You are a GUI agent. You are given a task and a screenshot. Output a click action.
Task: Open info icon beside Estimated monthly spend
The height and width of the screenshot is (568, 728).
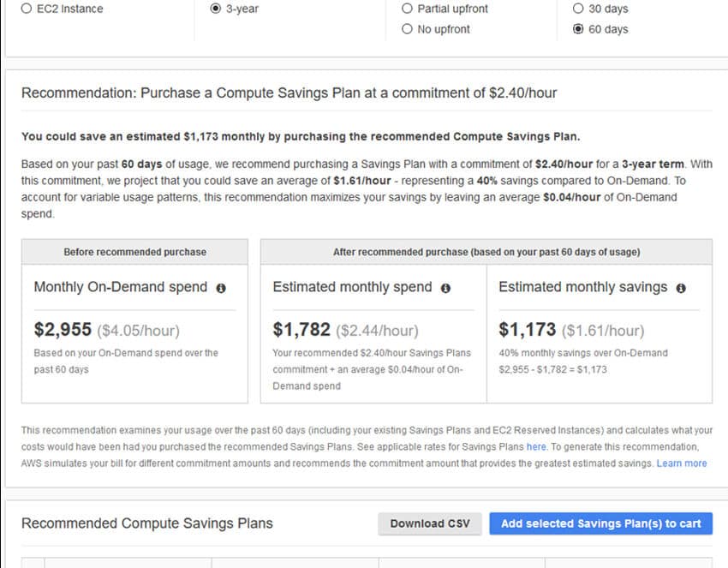[445, 289]
